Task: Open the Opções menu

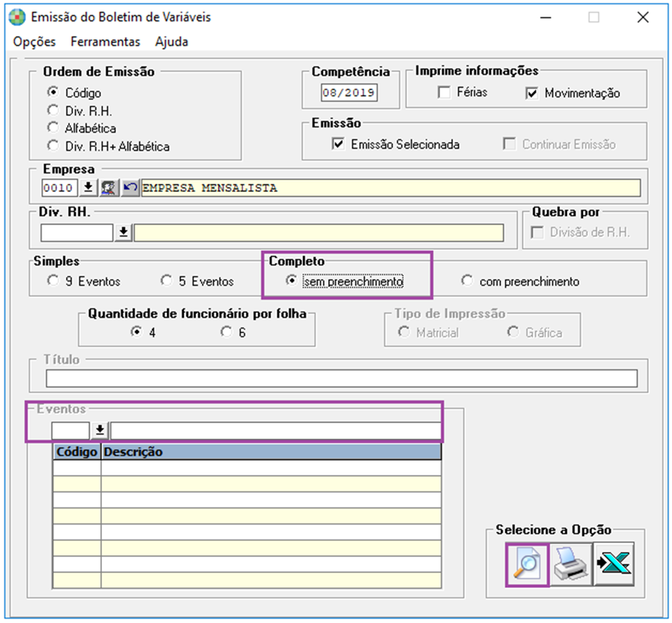Action: coord(34,42)
